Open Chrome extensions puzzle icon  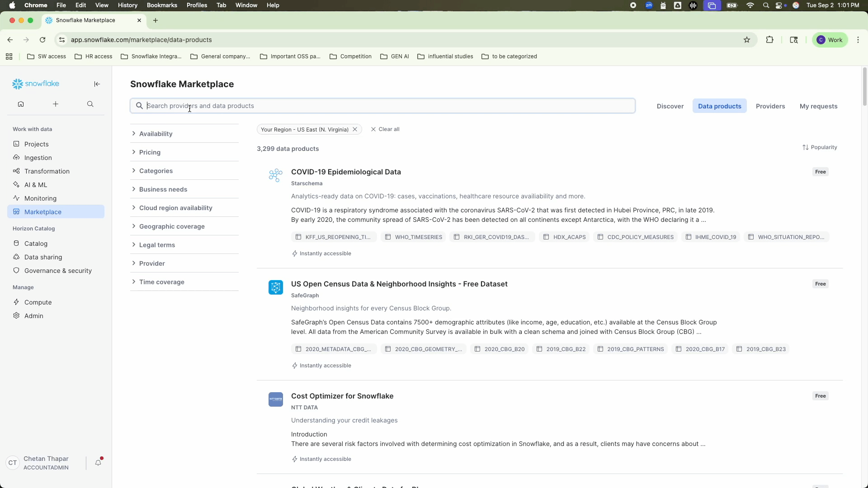[769, 40]
